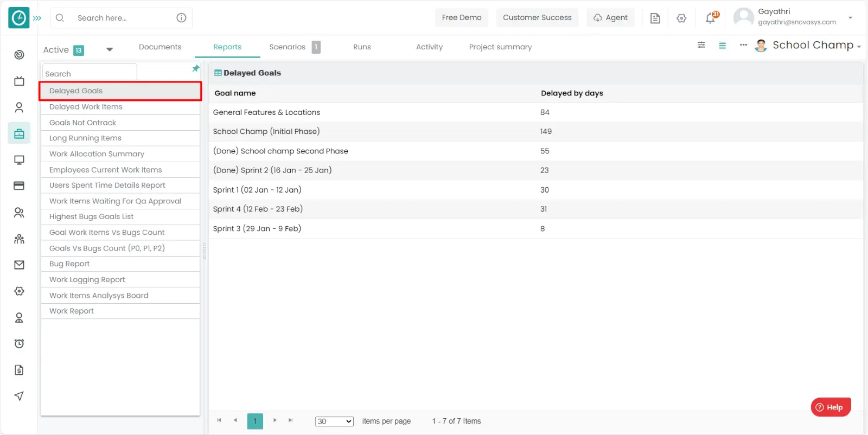Viewport: 868px width, 435px height.
Task: Click the Goal name column header
Action: pyautogui.click(x=235, y=93)
